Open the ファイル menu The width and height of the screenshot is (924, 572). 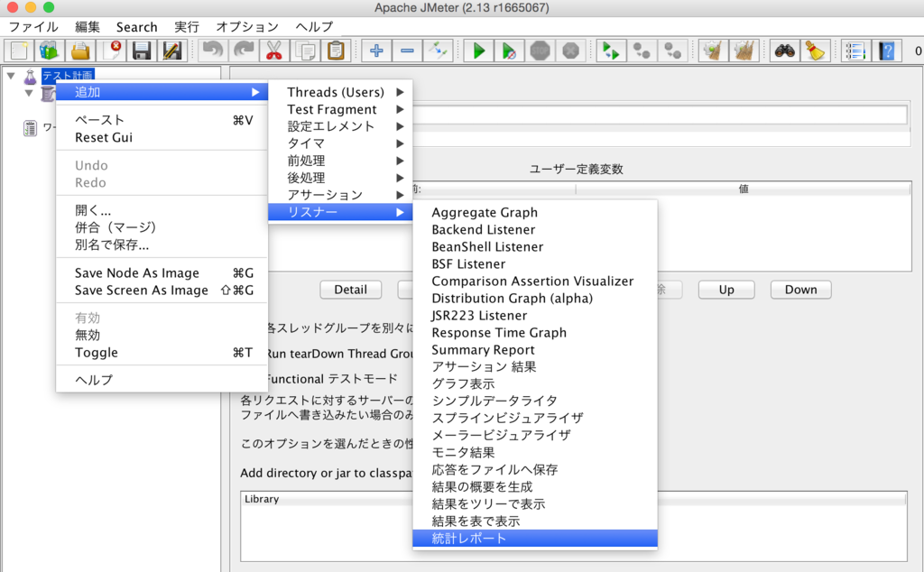click(x=33, y=26)
